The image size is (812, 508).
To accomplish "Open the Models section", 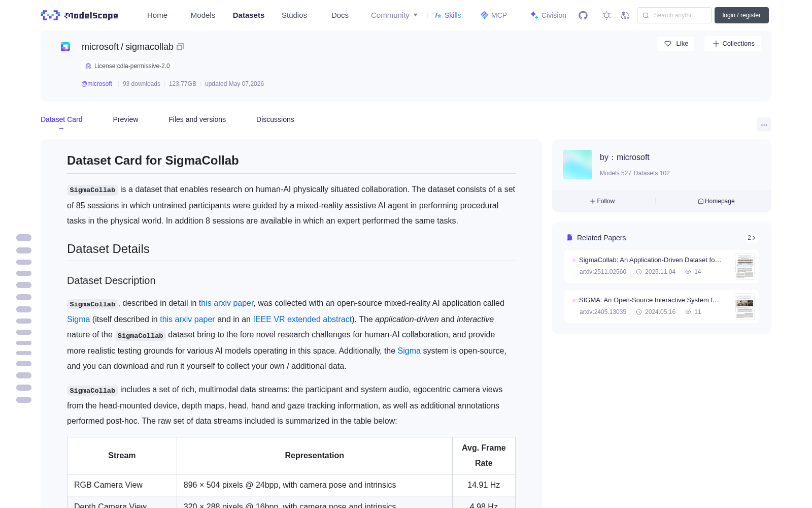I will tap(203, 15).
